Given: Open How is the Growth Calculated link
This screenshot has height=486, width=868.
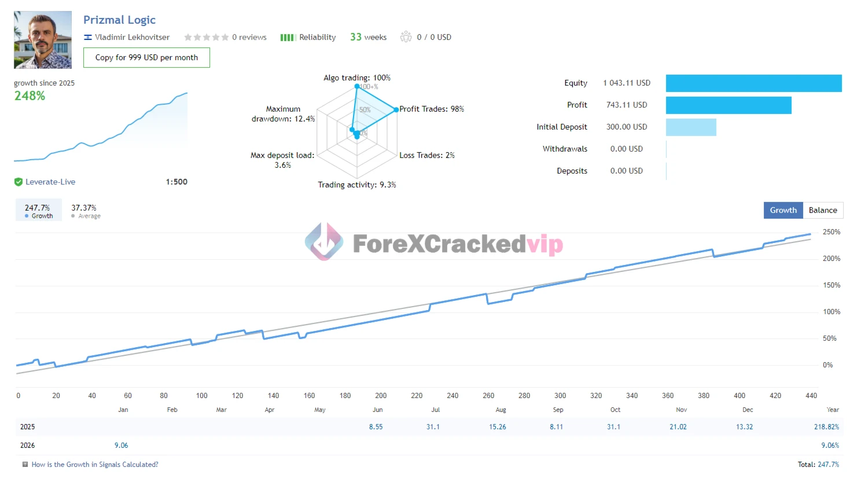Looking at the screenshot, I should tap(95, 465).
